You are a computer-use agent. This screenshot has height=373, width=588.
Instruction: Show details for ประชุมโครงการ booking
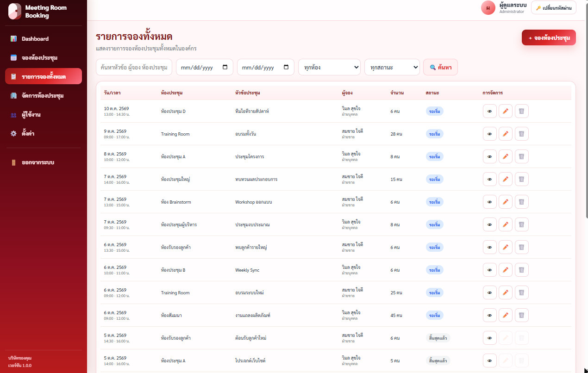pyautogui.click(x=489, y=156)
